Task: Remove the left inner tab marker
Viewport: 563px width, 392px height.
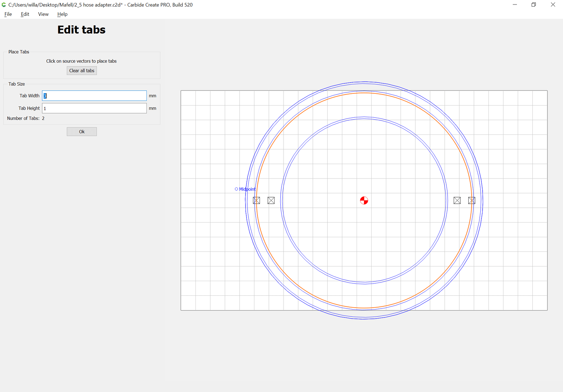Action: coord(271,200)
